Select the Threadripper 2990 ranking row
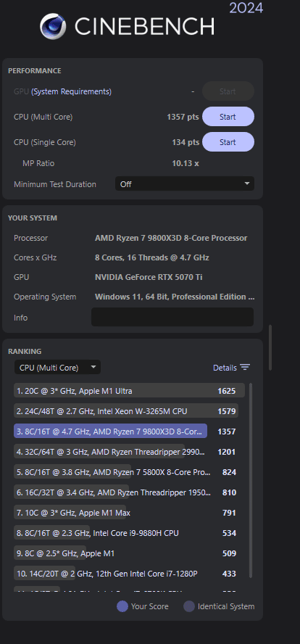The image size is (300, 644). pos(126,452)
